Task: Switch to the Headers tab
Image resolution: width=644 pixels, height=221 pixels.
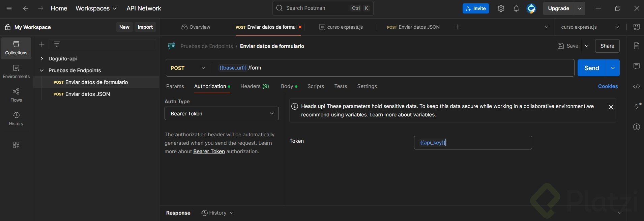Action: coord(255,86)
